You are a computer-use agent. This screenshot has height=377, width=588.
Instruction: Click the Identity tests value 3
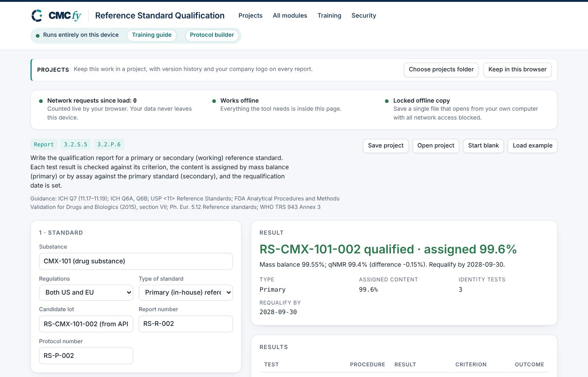[x=460, y=289]
